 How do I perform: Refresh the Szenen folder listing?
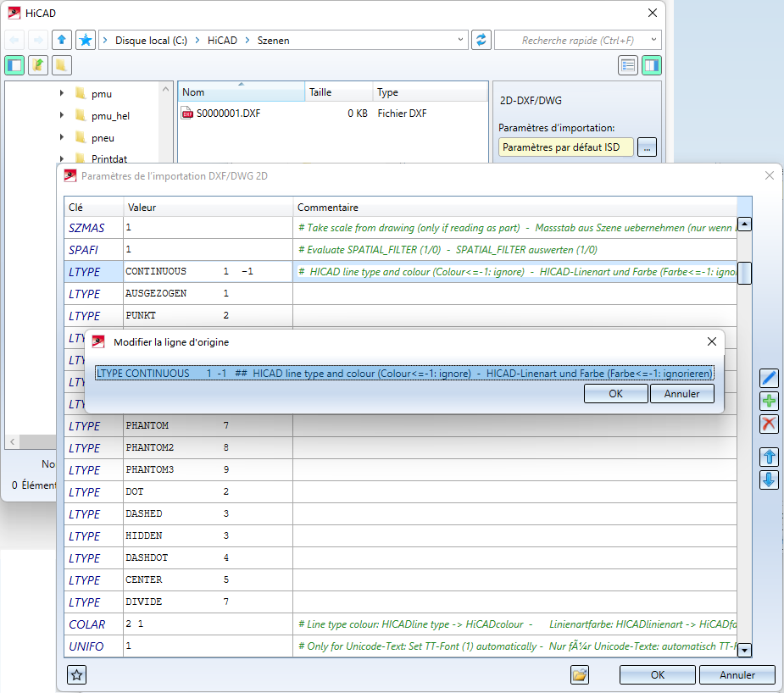[x=481, y=40]
